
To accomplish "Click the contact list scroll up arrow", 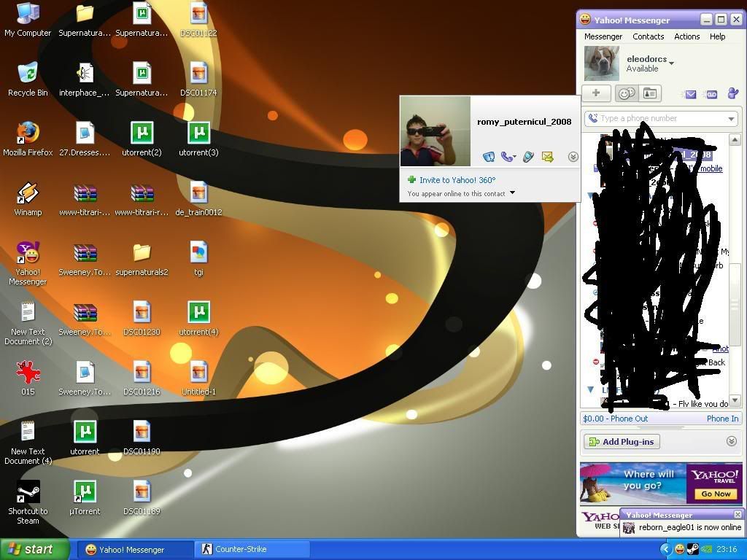I will click(734, 139).
